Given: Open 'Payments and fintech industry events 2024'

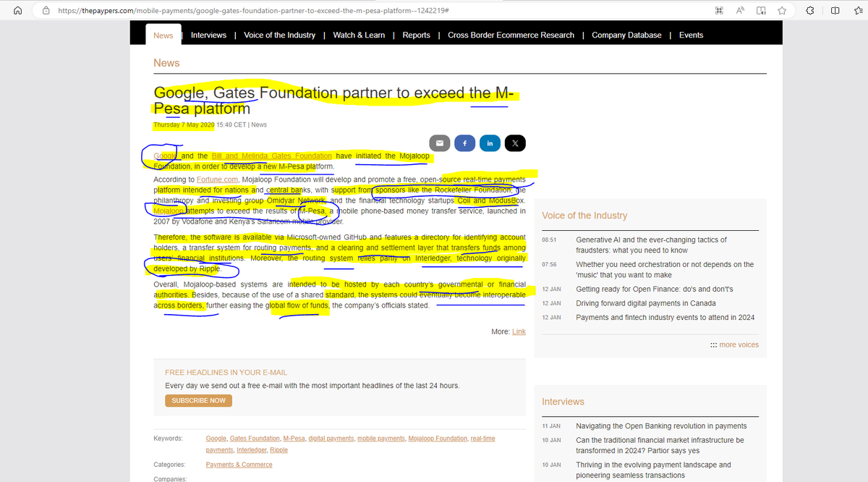Looking at the screenshot, I should [x=665, y=317].
